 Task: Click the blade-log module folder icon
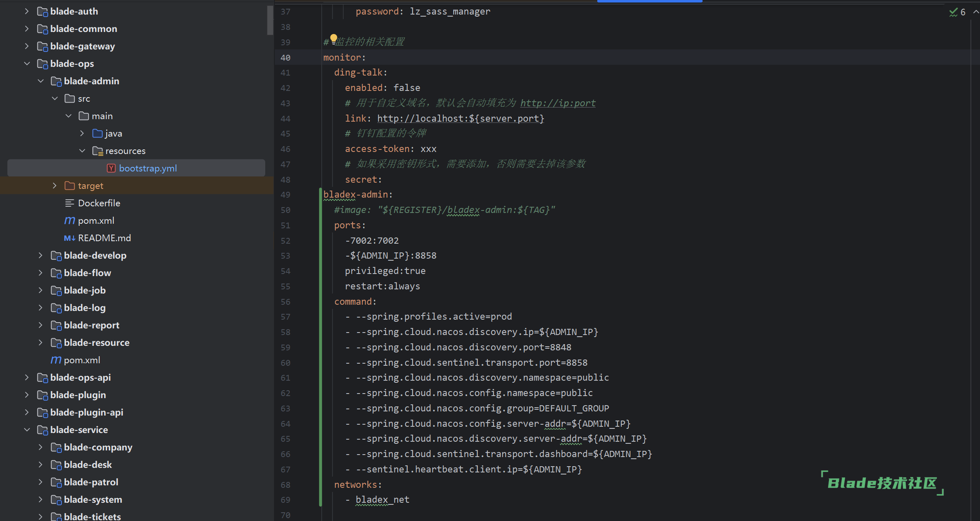(x=56, y=308)
